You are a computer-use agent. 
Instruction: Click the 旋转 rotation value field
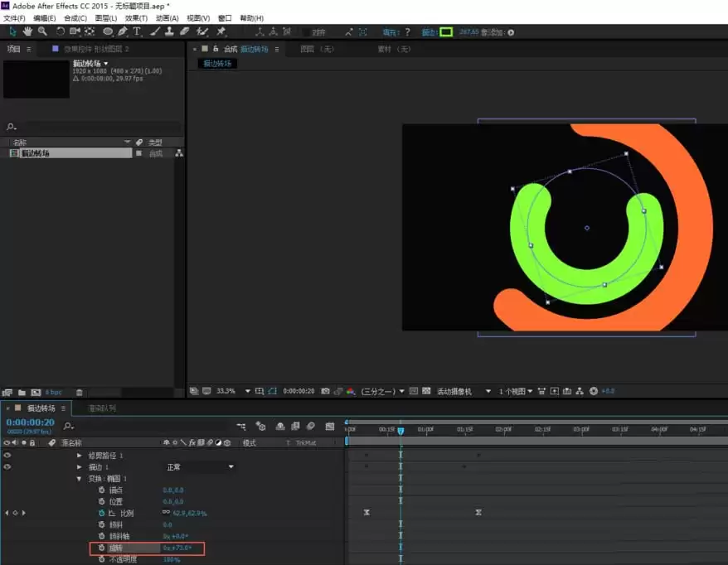(x=177, y=548)
